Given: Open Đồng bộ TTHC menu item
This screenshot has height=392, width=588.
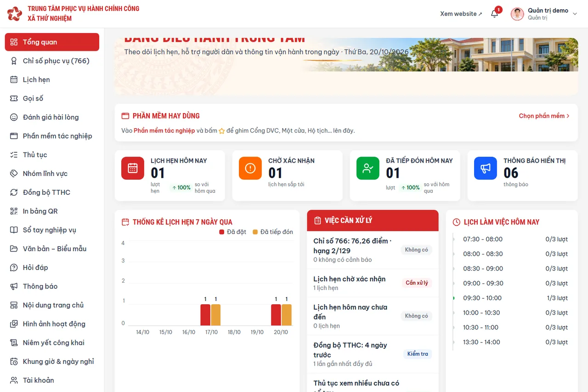Looking at the screenshot, I should click(x=52, y=193).
